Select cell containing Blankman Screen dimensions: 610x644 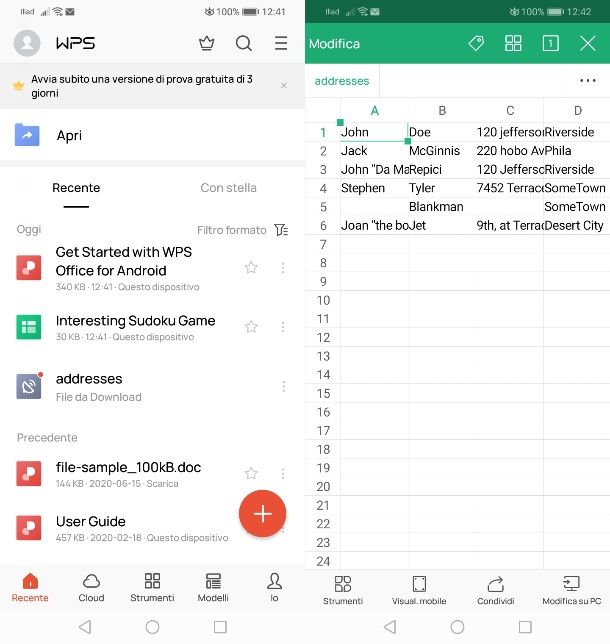(x=442, y=207)
